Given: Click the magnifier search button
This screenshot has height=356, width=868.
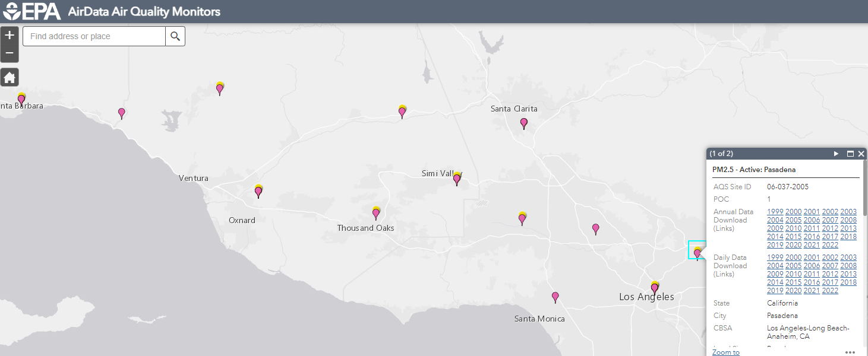Looking at the screenshot, I should [175, 36].
